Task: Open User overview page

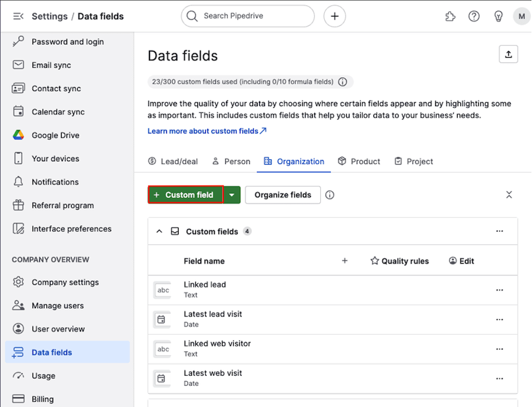Action: pos(68,329)
